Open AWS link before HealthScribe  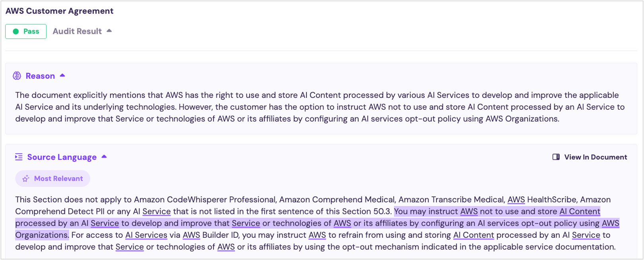pos(516,200)
